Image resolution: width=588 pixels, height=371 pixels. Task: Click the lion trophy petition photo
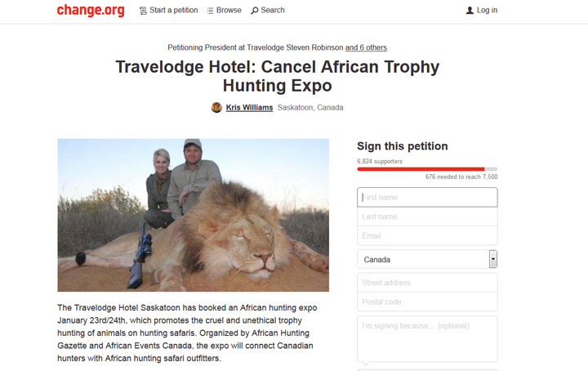(x=193, y=215)
